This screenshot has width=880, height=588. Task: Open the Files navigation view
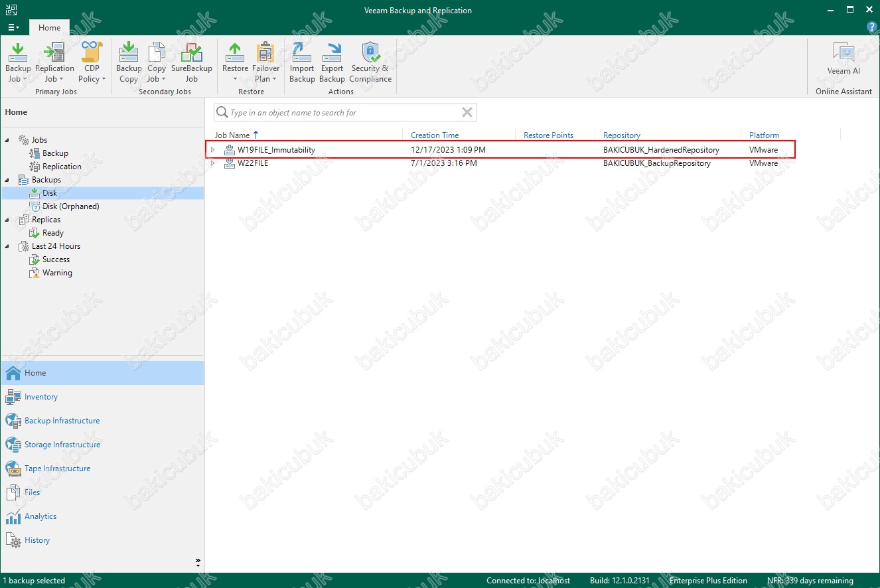point(102,492)
